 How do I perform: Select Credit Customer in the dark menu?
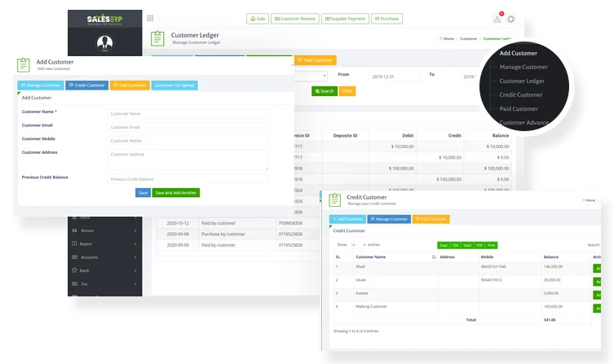520,94
